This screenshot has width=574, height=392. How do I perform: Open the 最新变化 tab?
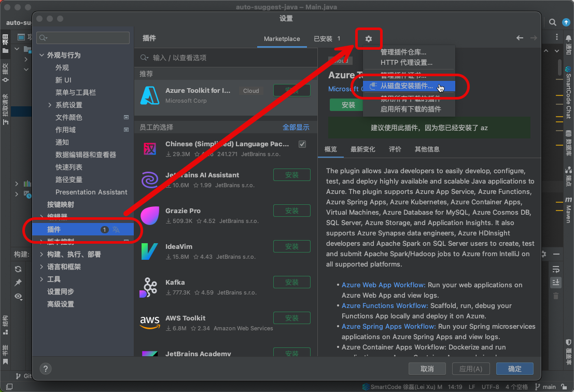(x=362, y=149)
